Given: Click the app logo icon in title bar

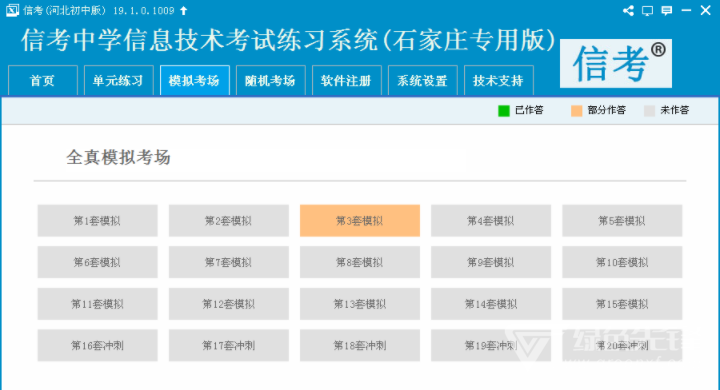Looking at the screenshot, I should pos(12,10).
